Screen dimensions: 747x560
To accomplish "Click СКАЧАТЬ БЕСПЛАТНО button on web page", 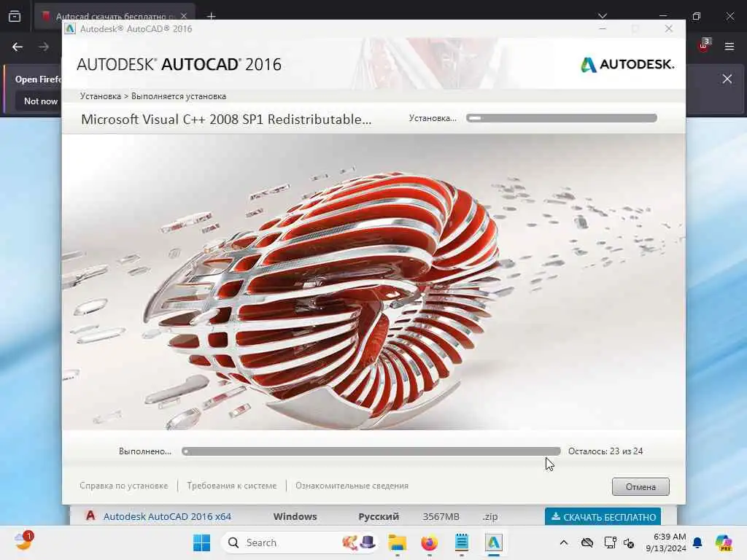I will pyautogui.click(x=603, y=517).
